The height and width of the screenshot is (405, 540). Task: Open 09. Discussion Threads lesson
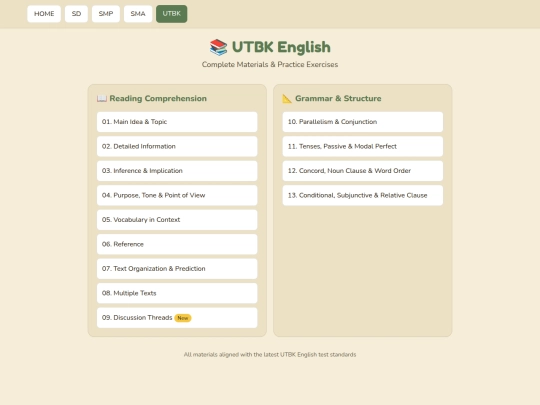(177, 318)
